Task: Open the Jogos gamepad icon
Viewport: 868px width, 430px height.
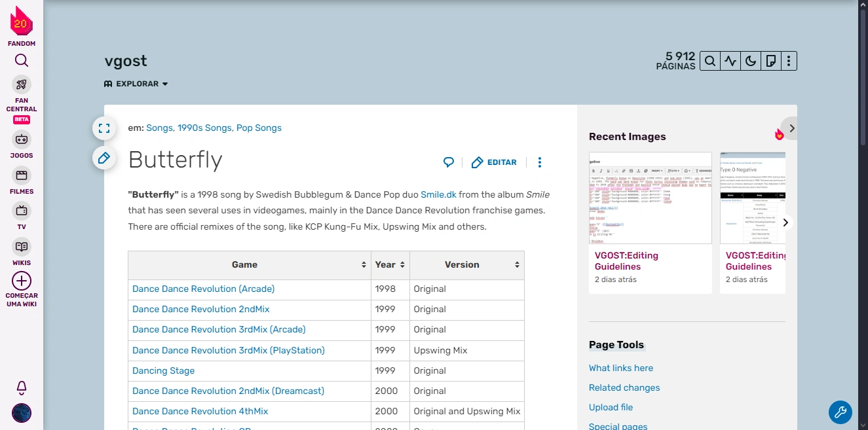Action: click(22, 139)
